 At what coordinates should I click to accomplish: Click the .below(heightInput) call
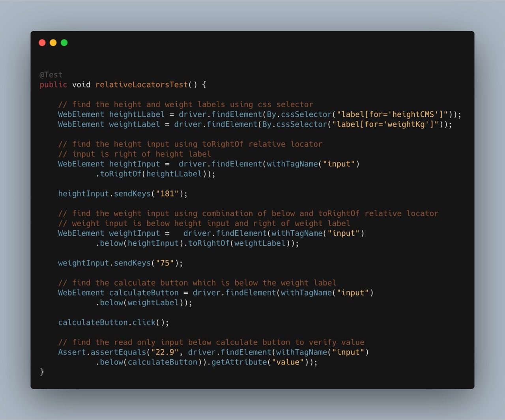(x=139, y=243)
